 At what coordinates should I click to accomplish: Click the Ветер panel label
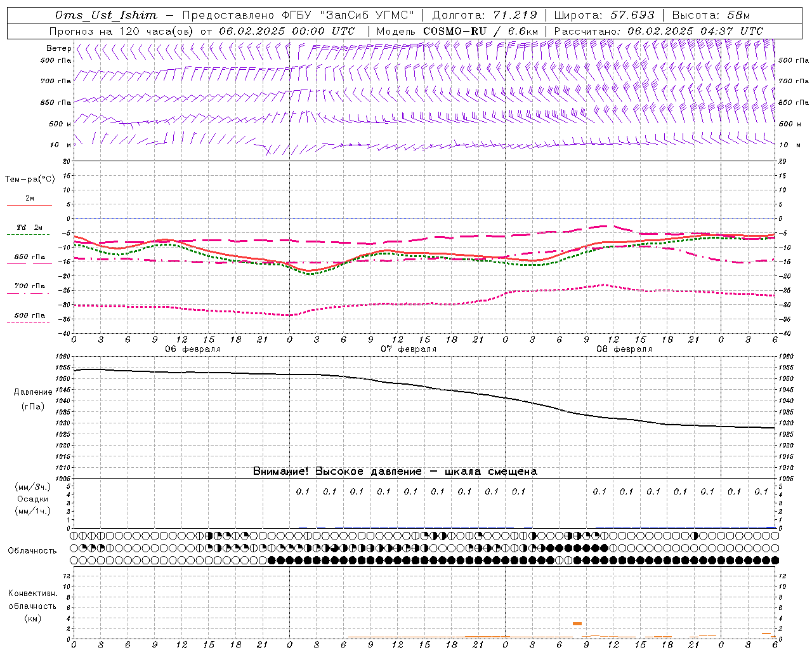click(59, 48)
